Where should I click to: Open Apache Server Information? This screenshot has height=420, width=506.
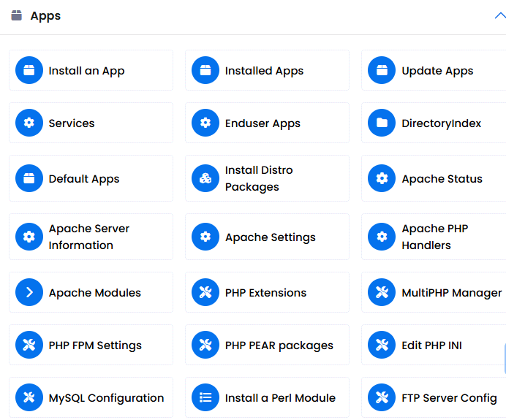click(x=89, y=237)
